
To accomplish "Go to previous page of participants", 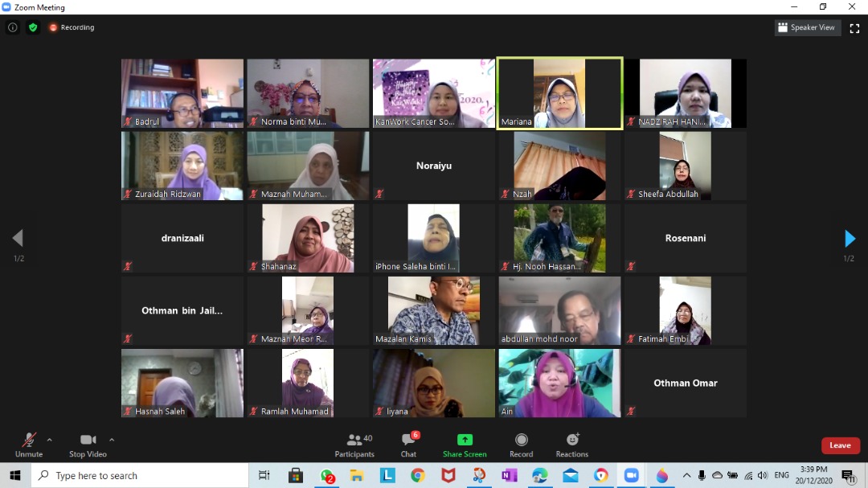I will 18,238.
